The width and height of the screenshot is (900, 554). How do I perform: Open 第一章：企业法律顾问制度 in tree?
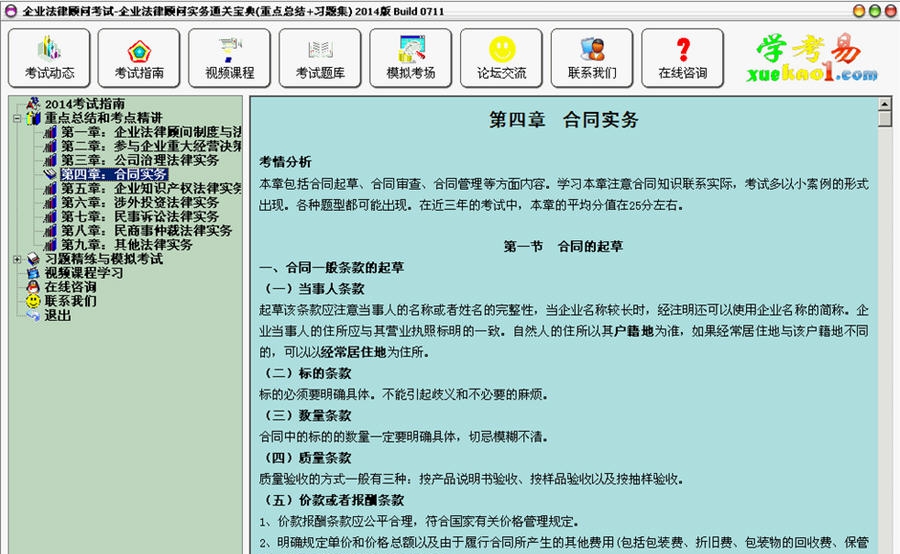(152, 132)
